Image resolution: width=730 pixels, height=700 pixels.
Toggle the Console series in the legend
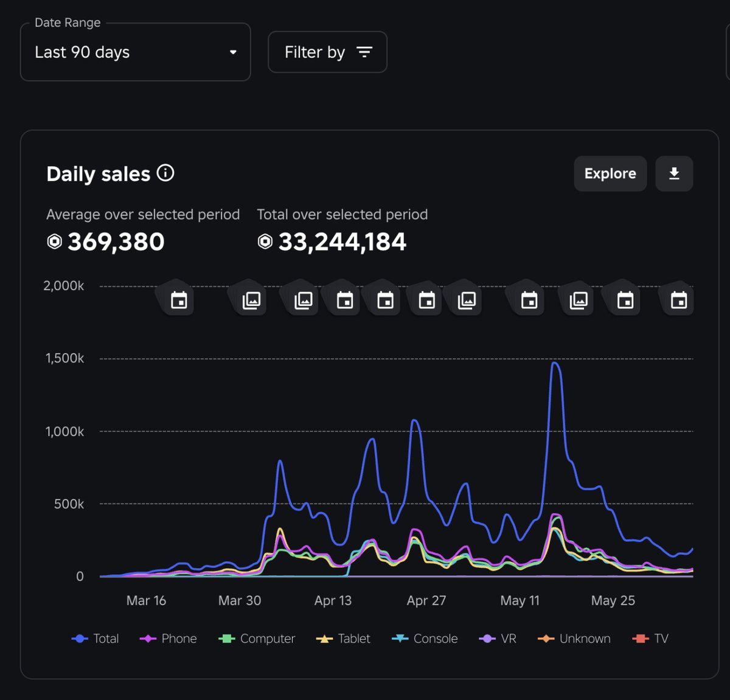point(425,639)
